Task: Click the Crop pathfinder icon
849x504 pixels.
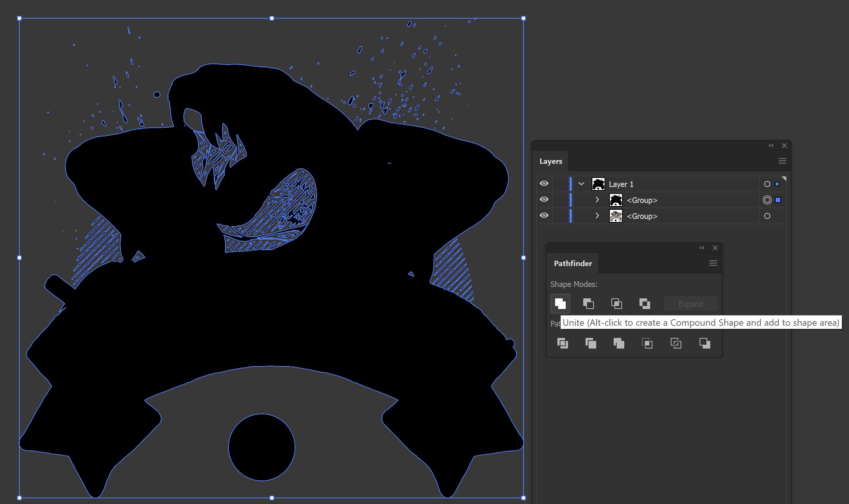Action: (x=647, y=343)
